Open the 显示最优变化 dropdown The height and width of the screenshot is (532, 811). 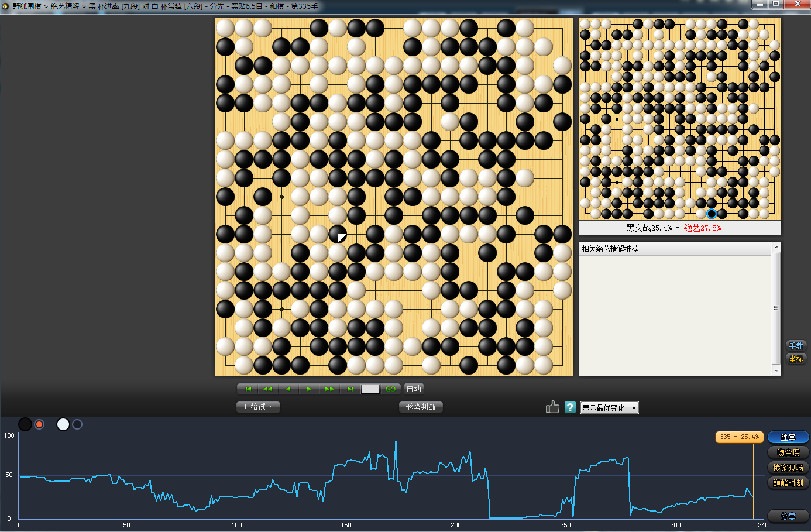point(609,408)
